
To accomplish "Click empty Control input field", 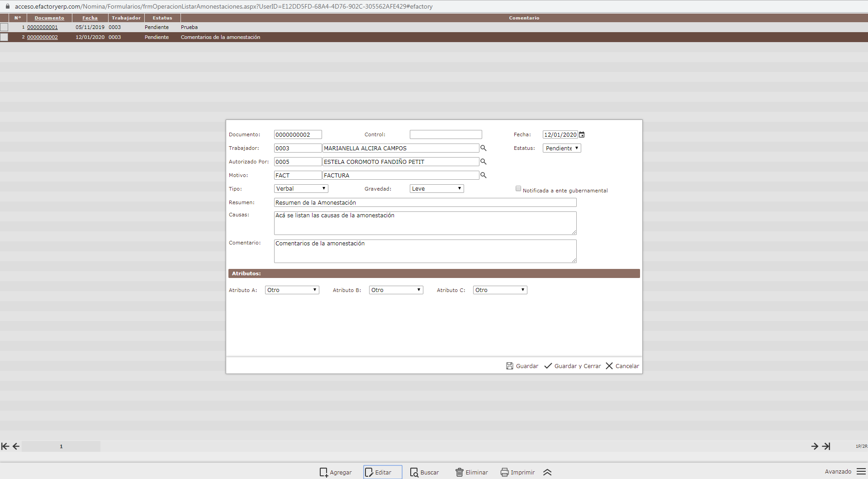I will (446, 134).
